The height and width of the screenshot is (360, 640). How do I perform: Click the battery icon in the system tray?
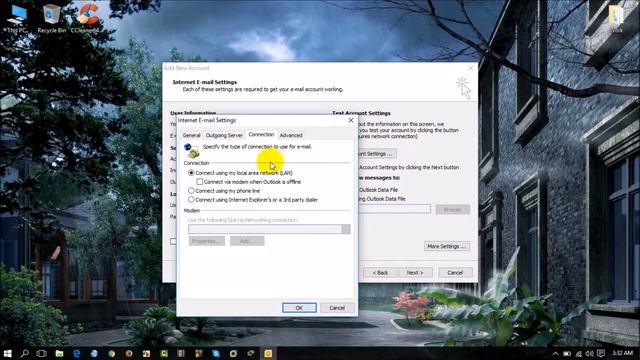coord(567,354)
